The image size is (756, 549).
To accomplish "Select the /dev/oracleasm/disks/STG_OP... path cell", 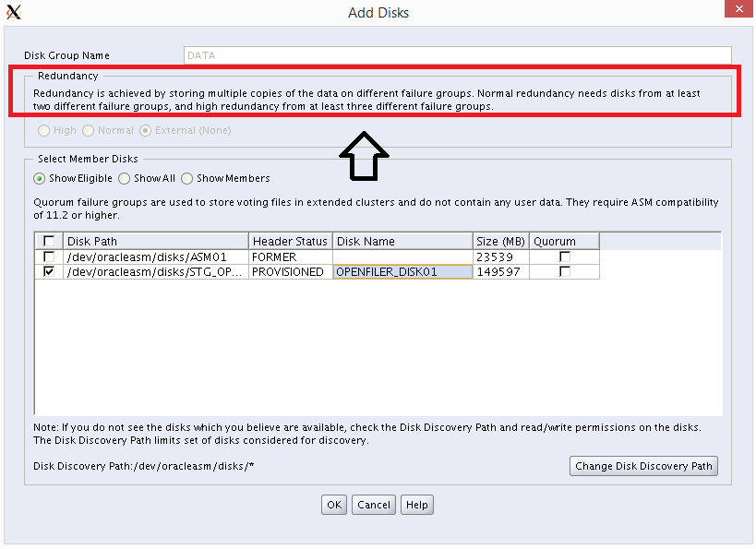I will [x=156, y=272].
